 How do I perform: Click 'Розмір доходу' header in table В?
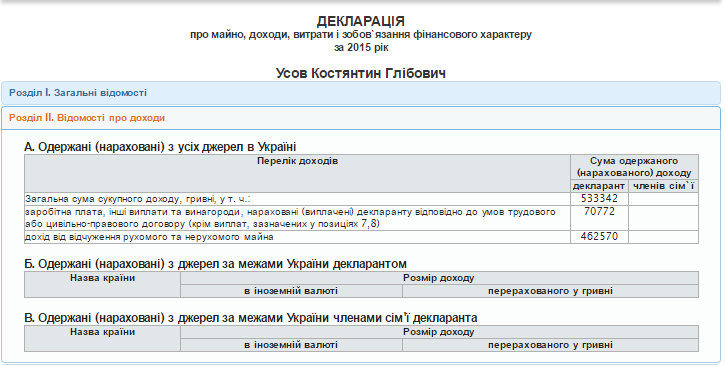tap(438, 333)
